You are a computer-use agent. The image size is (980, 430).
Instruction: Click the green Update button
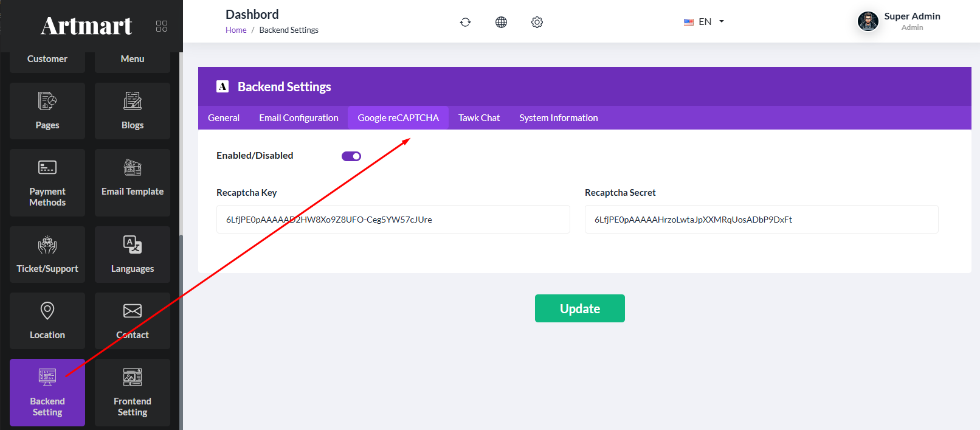point(579,308)
